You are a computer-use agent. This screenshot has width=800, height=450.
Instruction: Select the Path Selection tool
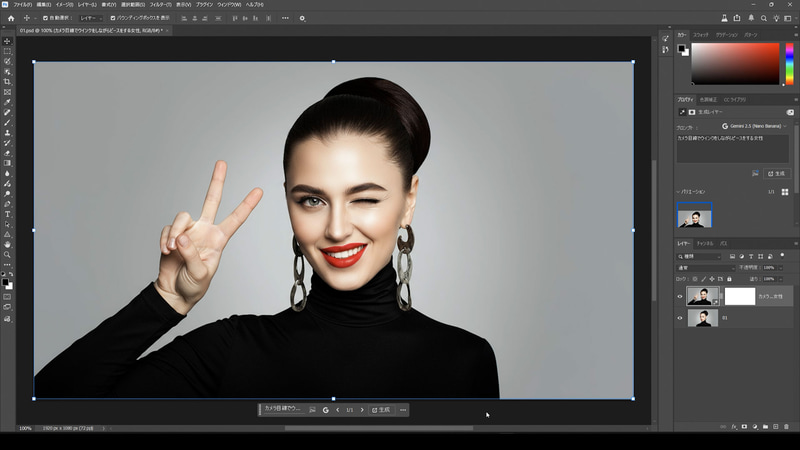[7, 224]
